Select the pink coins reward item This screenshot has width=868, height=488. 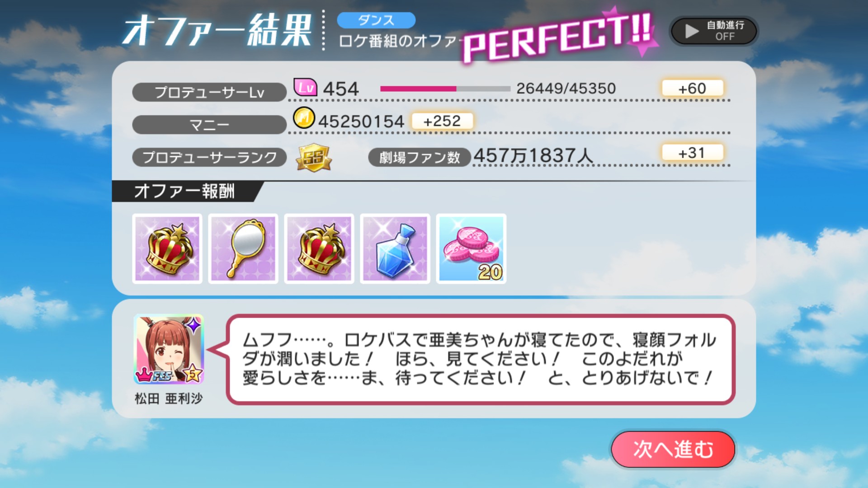click(471, 249)
